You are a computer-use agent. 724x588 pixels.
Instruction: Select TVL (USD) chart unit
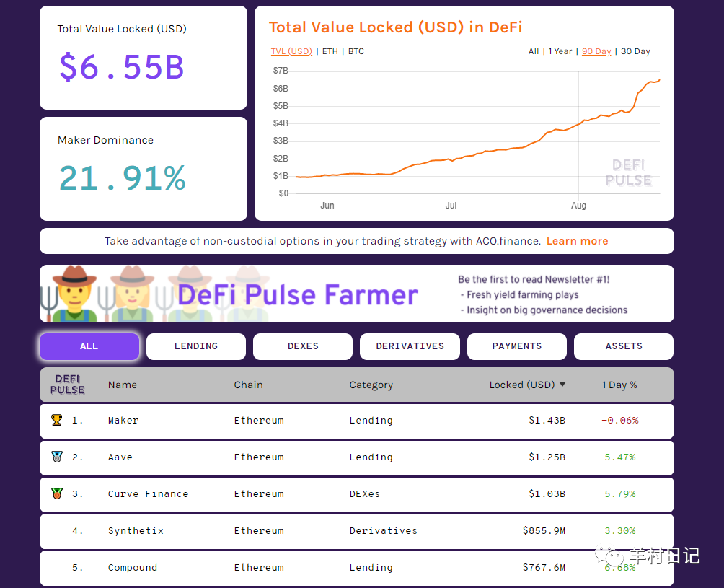pos(291,51)
